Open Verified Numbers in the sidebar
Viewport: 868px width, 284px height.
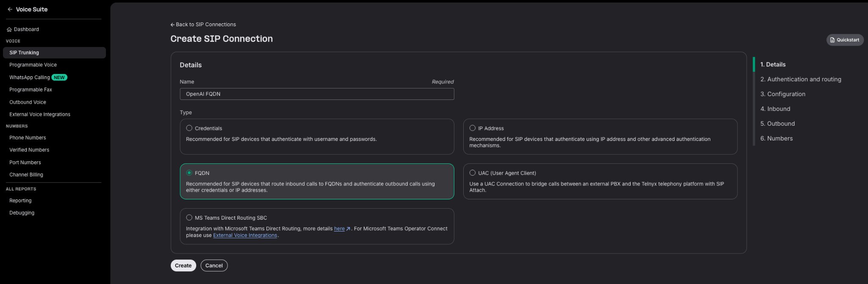click(29, 150)
